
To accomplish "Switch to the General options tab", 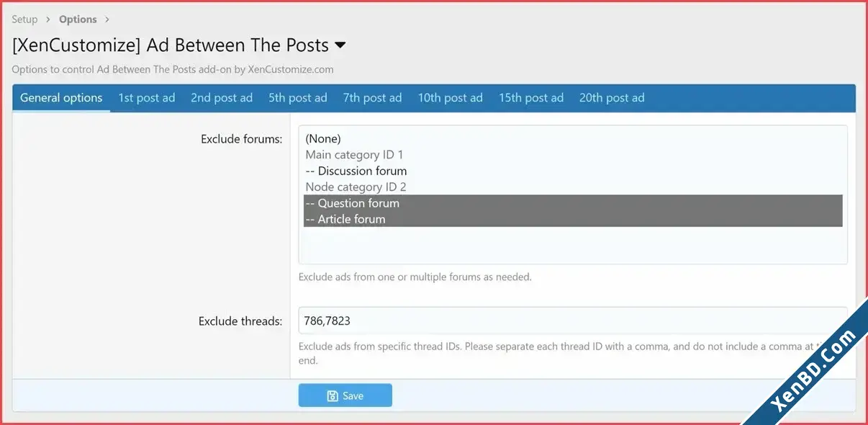I will (61, 98).
